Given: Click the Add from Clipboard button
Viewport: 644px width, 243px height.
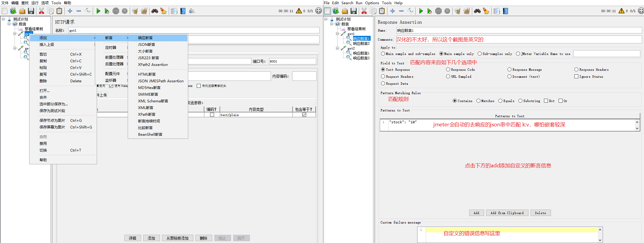Looking at the screenshot, I should (x=507, y=213).
